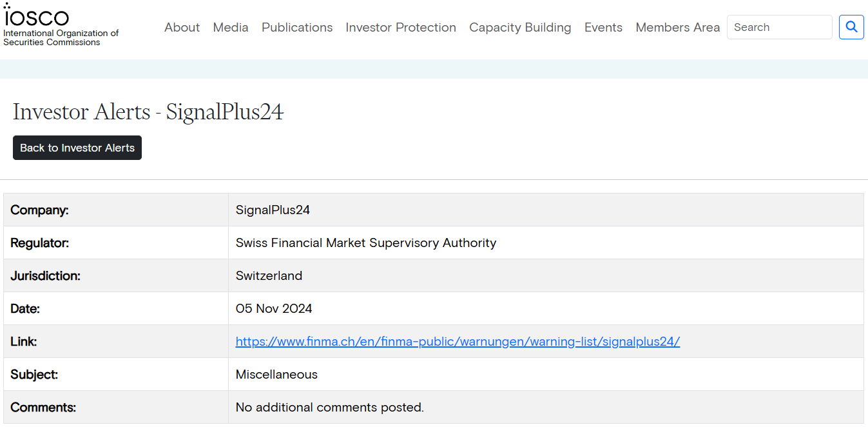Click into the Search input field
868x427 pixels.
779,27
